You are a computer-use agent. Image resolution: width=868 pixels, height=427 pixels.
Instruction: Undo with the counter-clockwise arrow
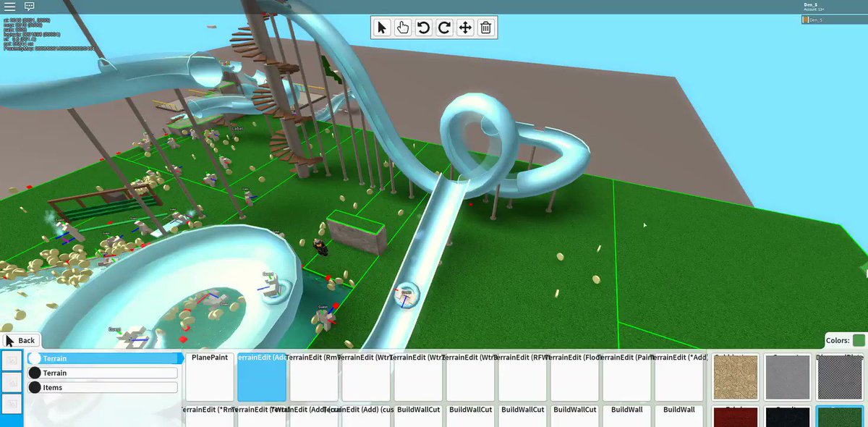(x=424, y=28)
